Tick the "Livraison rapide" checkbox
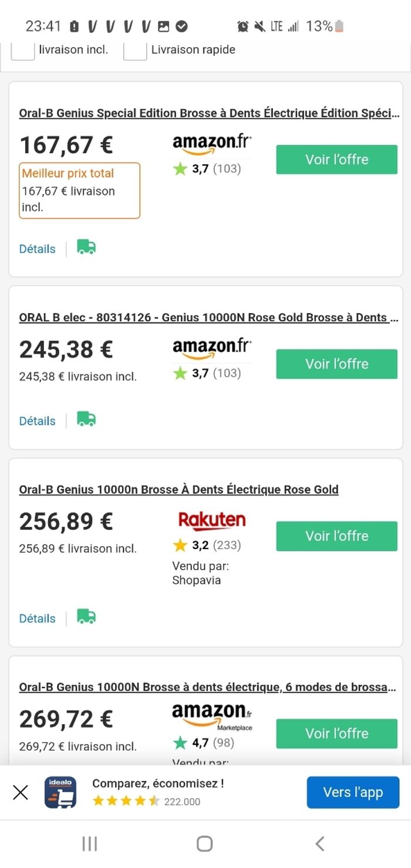Screen dimensions: 411x868 point(135,51)
